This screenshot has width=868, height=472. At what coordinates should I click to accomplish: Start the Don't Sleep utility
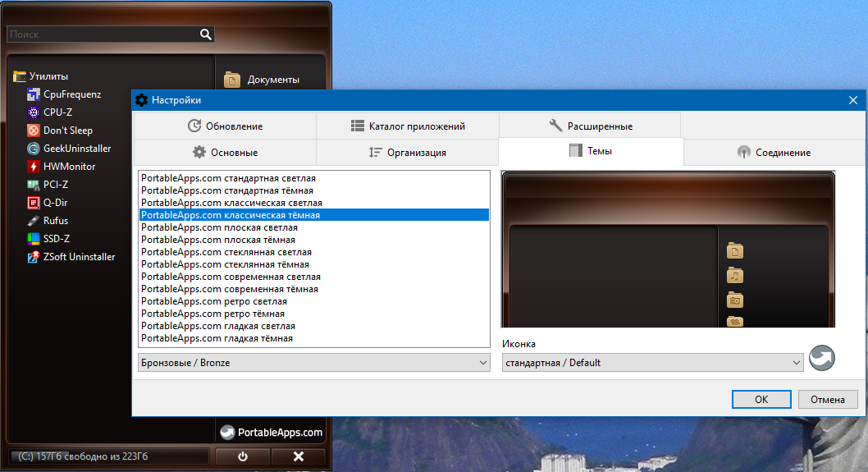[x=60, y=131]
